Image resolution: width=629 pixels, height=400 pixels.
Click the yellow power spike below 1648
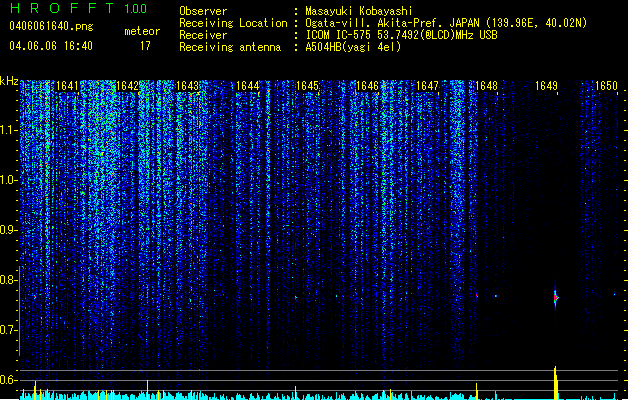coord(477,391)
